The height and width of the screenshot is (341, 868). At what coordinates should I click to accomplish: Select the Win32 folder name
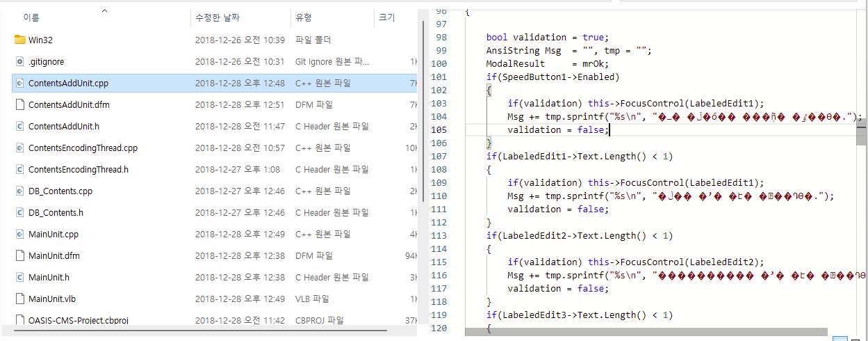pos(40,40)
